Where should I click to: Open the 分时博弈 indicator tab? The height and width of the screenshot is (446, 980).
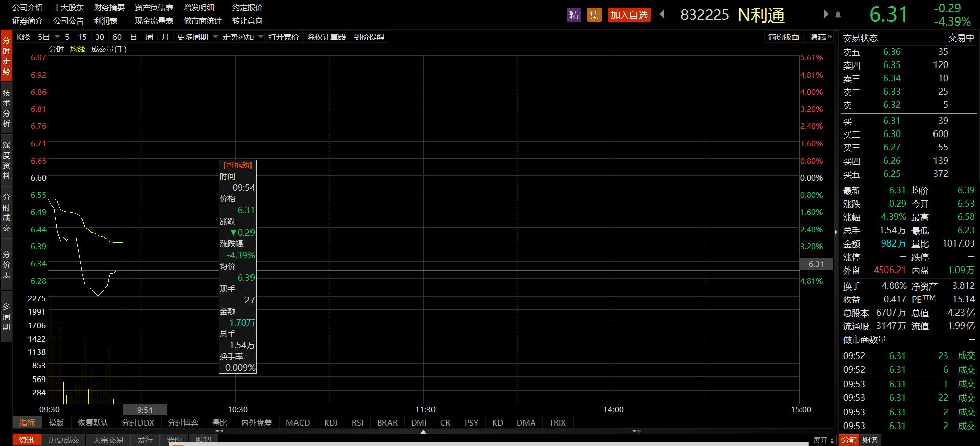tap(183, 422)
